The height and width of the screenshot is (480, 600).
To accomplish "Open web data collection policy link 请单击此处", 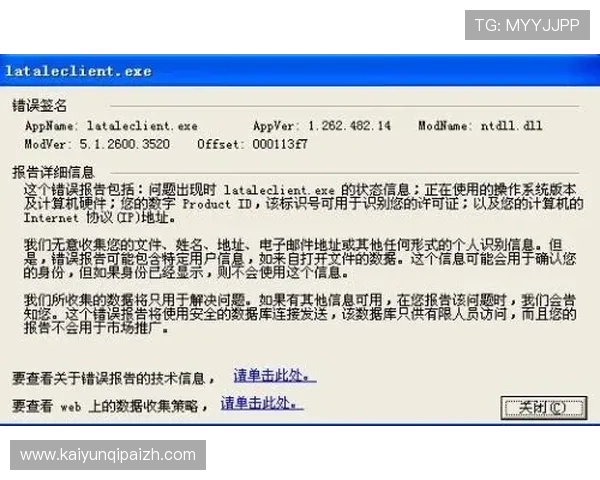I will (262, 403).
